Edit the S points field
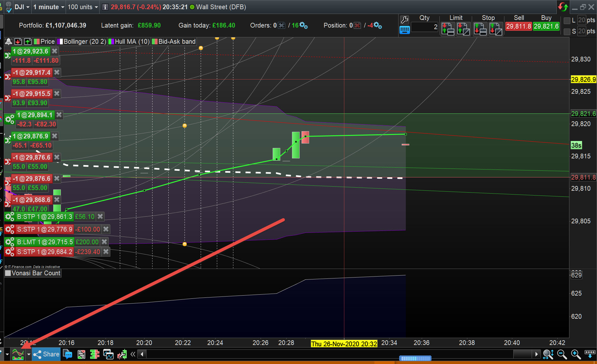This screenshot has width=597, height=364. pos(581,31)
